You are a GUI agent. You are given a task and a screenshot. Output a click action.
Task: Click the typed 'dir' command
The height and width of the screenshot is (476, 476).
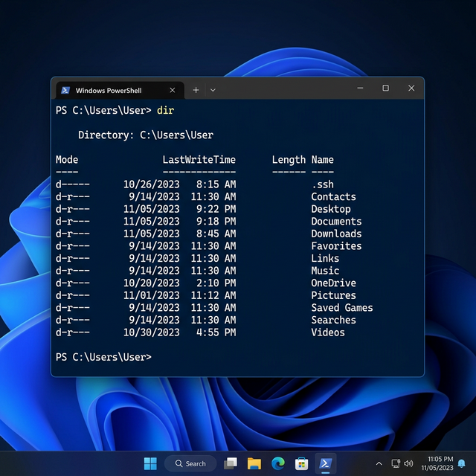[165, 111]
